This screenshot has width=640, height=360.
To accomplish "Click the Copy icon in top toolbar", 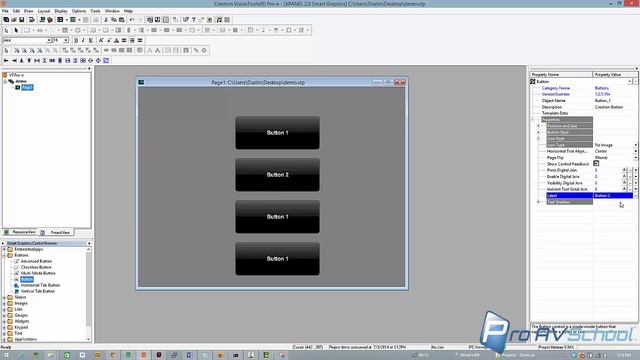I will click(x=114, y=20).
